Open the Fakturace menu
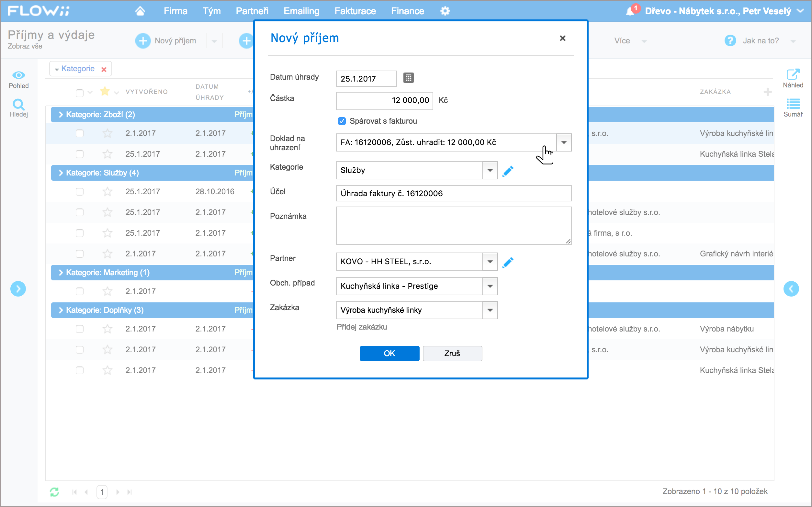812x507 pixels. pos(355,11)
